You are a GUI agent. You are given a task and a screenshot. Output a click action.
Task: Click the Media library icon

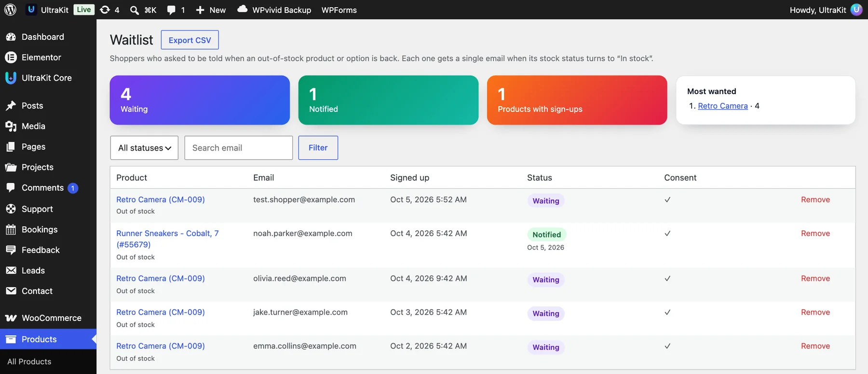coord(11,126)
